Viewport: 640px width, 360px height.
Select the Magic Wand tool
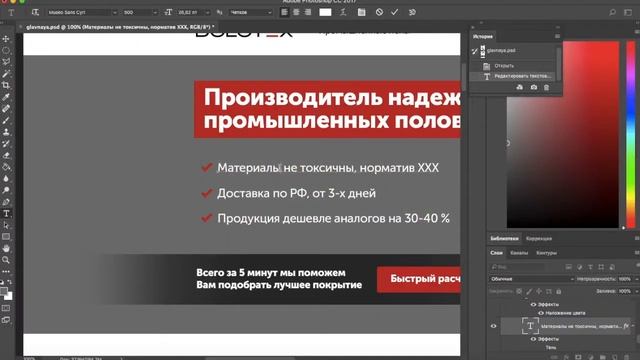(6, 74)
